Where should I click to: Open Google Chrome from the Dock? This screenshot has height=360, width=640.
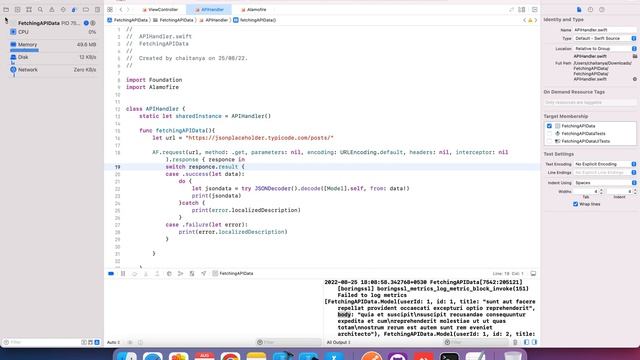(230, 356)
